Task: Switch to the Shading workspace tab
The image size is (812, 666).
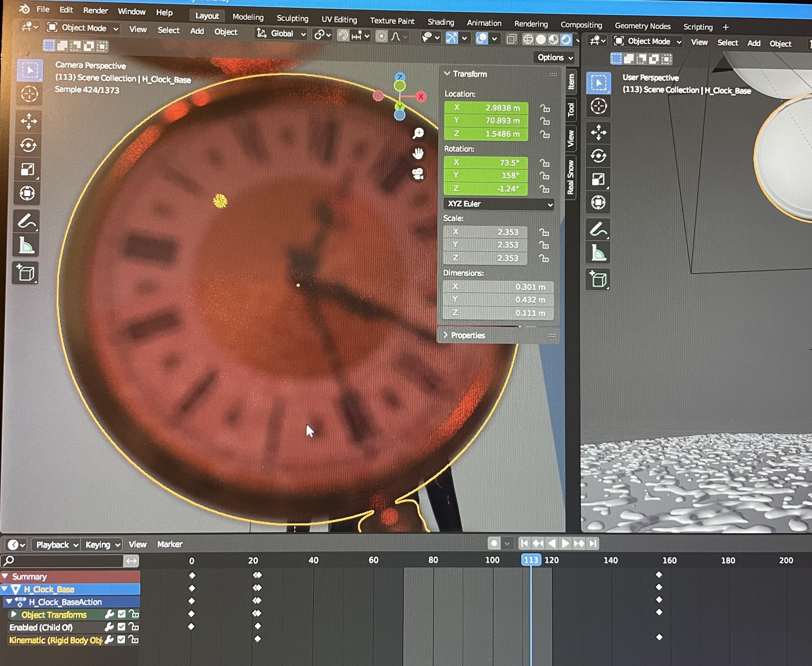Action: pyautogui.click(x=440, y=22)
